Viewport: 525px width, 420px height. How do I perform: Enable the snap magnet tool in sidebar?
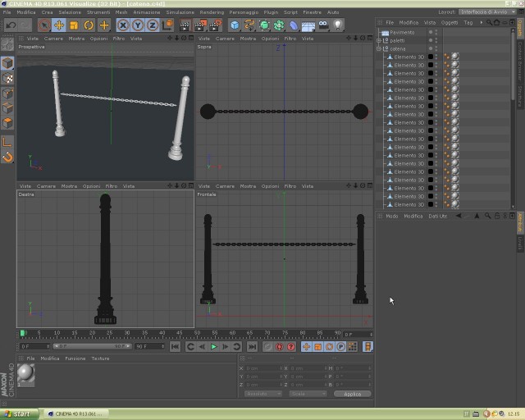point(7,157)
